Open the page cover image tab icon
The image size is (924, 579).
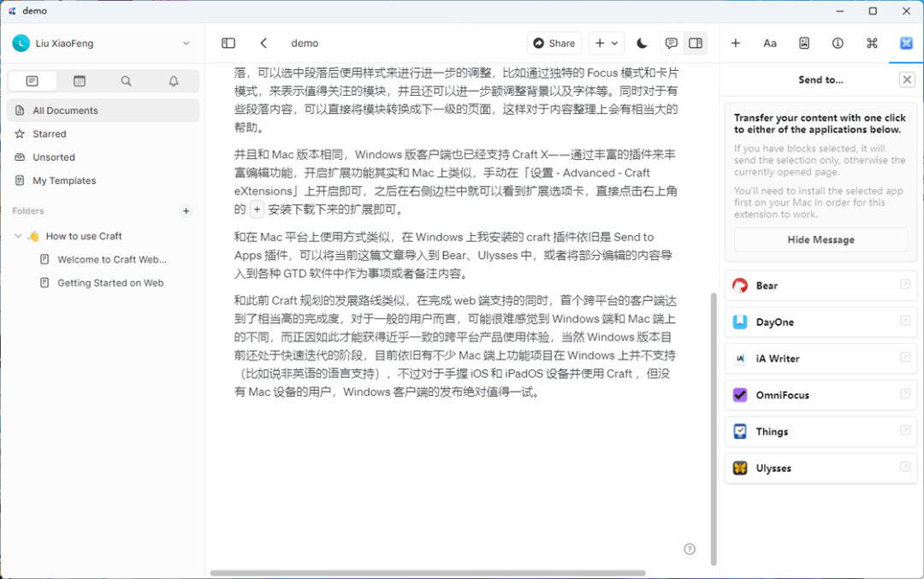point(803,43)
